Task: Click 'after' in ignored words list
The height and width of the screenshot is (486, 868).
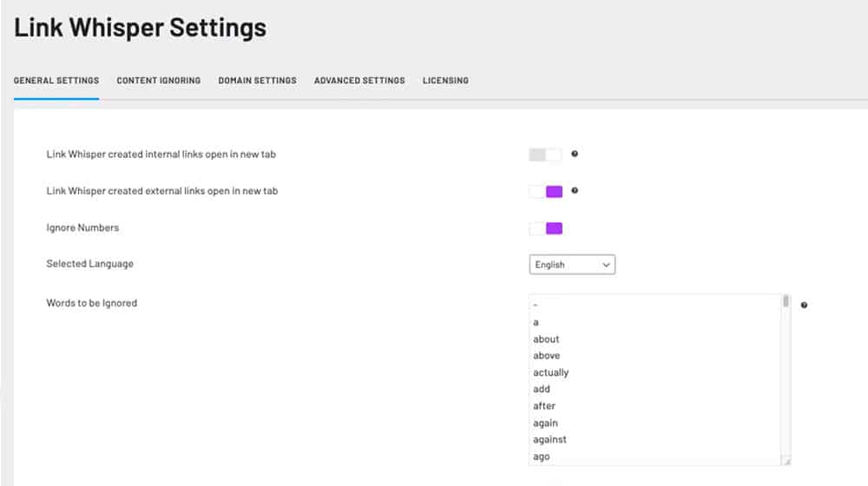Action: point(544,406)
